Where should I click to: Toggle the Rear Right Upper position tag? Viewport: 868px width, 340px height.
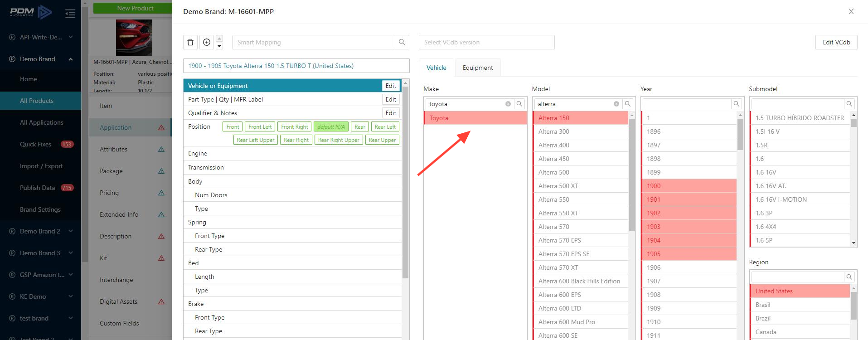(x=339, y=140)
